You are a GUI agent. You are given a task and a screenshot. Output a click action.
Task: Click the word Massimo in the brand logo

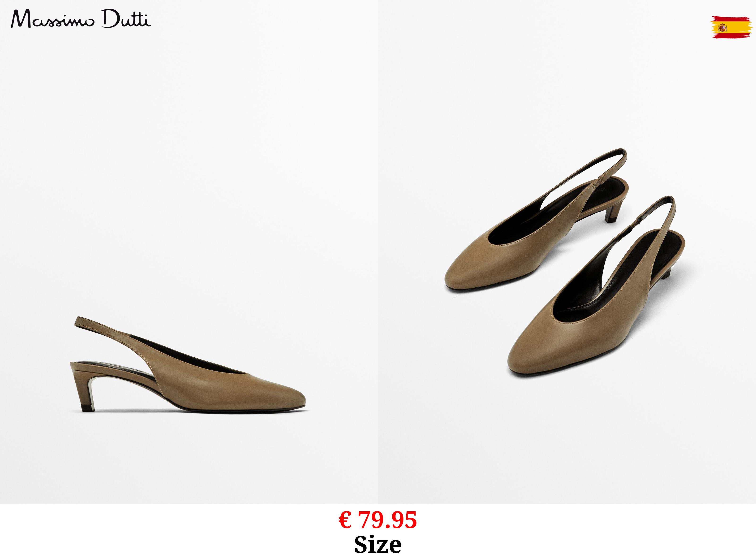53,20
